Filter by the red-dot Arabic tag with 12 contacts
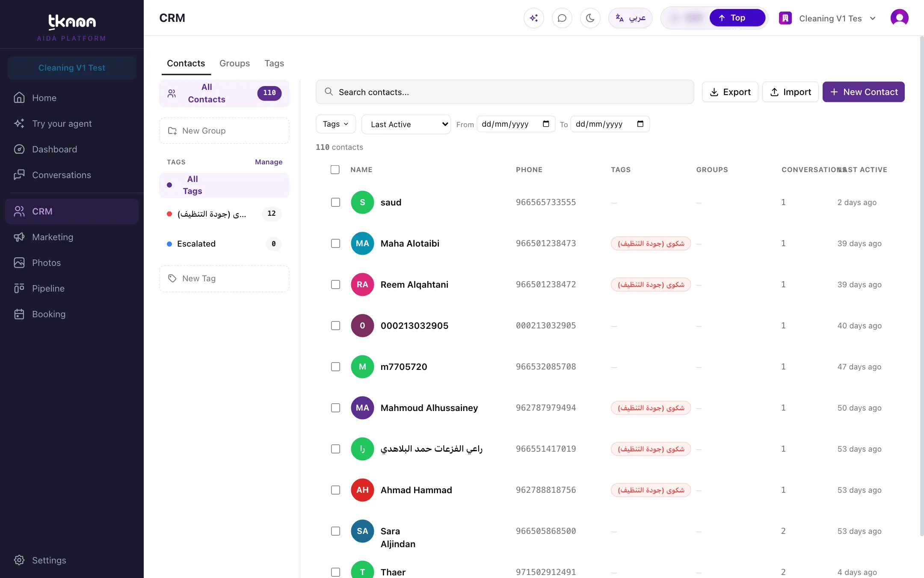924x578 pixels. pos(224,214)
